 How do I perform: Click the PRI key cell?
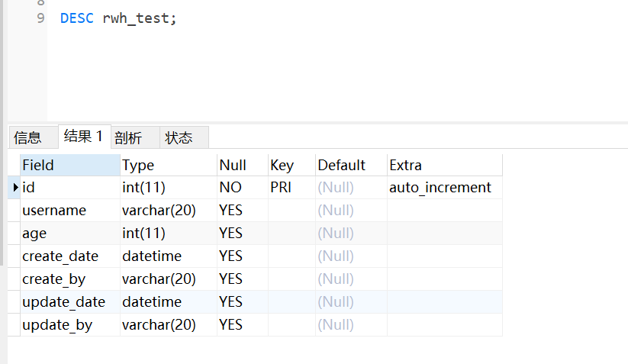click(x=281, y=188)
